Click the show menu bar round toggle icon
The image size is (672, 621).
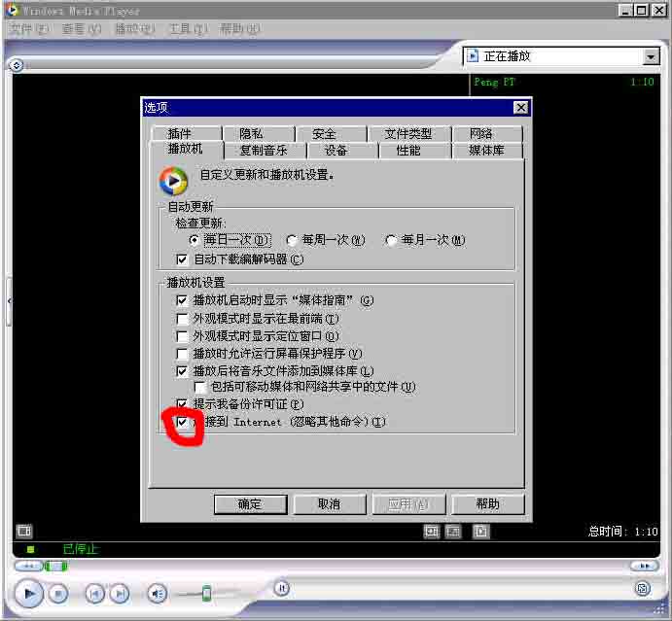click(x=17, y=65)
